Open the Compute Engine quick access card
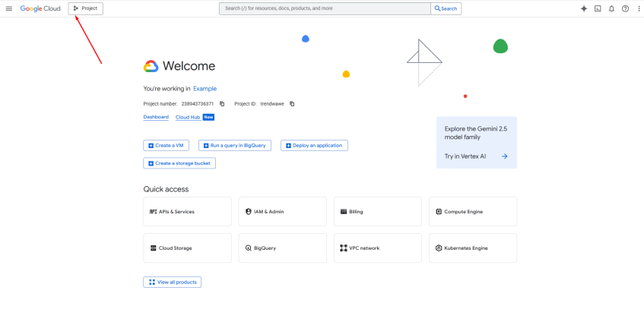 pyautogui.click(x=473, y=211)
